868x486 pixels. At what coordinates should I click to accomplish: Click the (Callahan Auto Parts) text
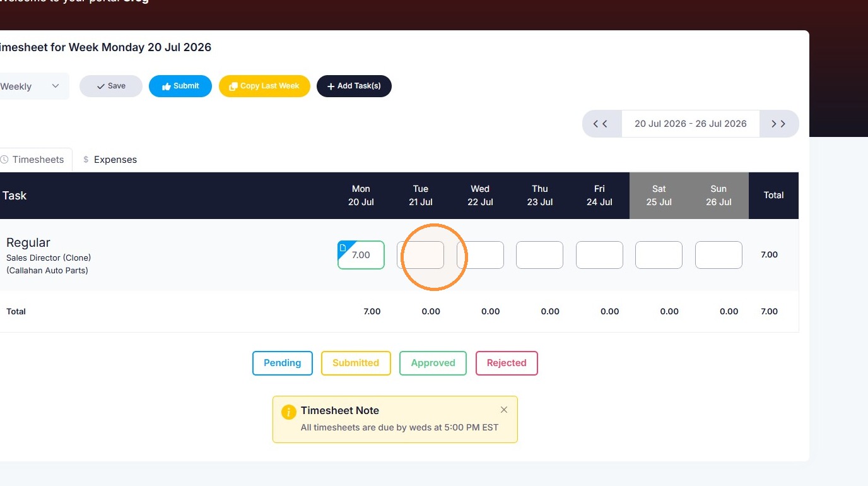point(47,270)
